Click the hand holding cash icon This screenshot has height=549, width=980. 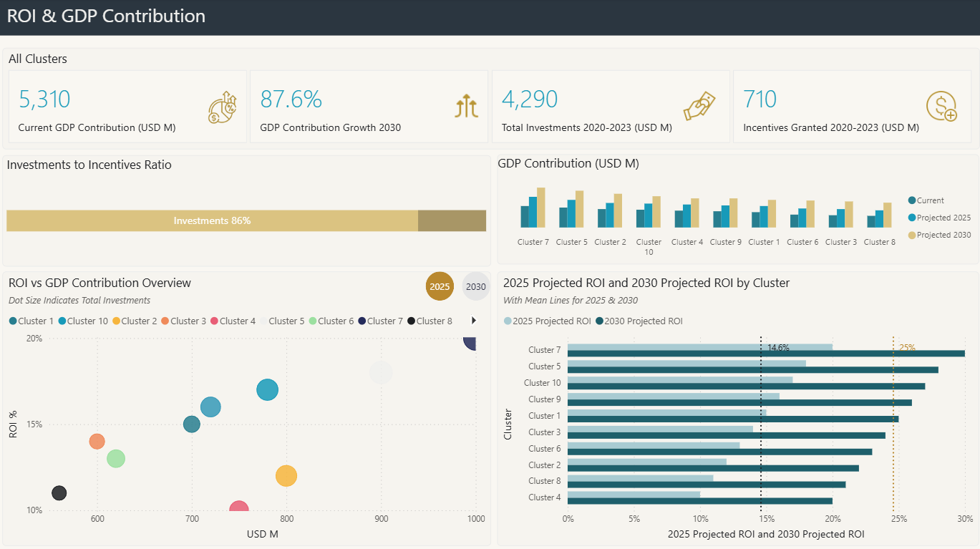(x=699, y=106)
